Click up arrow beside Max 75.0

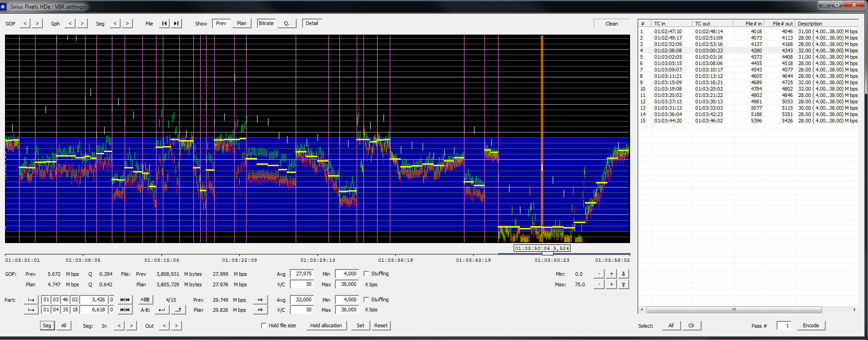click(623, 284)
